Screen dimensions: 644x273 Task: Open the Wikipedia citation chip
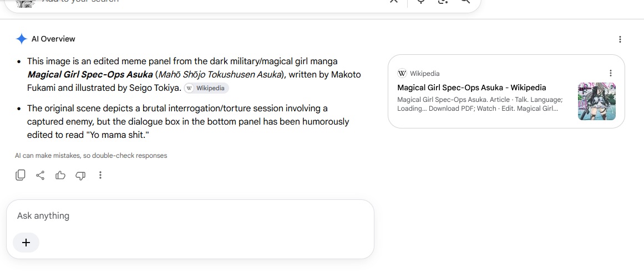pos(206,88)
